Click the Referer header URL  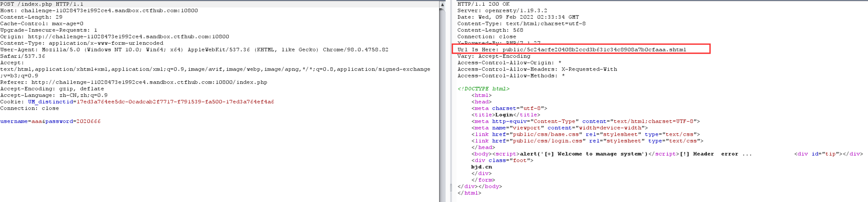click(149, 82)
